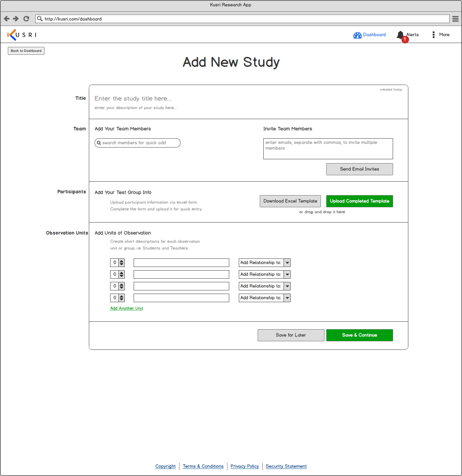Click the 'or drag and drop it here' text
Screen dimensions: 462x476
(x=322, y=212)
